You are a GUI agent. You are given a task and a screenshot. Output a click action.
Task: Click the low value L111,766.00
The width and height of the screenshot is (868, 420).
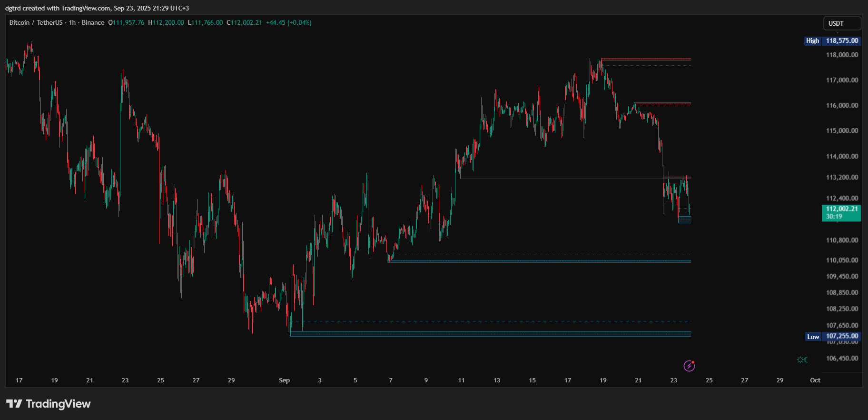tap(205, 22)
